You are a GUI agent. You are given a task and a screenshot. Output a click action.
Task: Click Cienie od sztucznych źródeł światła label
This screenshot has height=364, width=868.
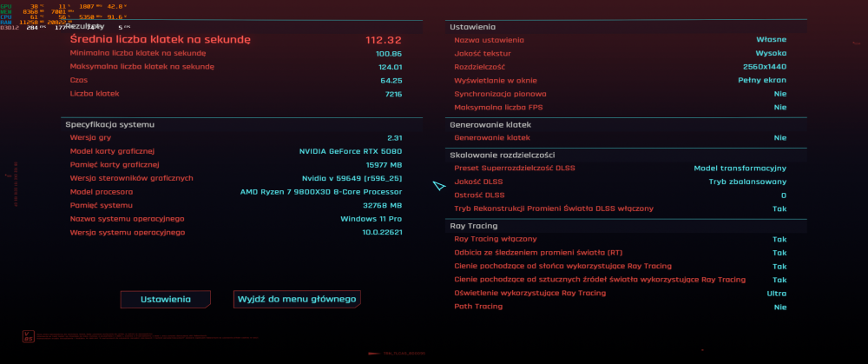[x=600, y=280]
